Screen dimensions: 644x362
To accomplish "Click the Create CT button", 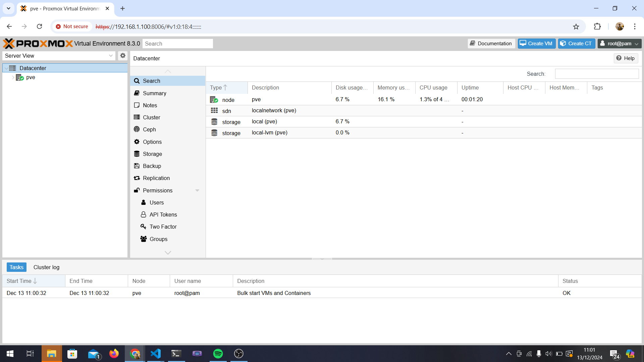I will point(577,44).
